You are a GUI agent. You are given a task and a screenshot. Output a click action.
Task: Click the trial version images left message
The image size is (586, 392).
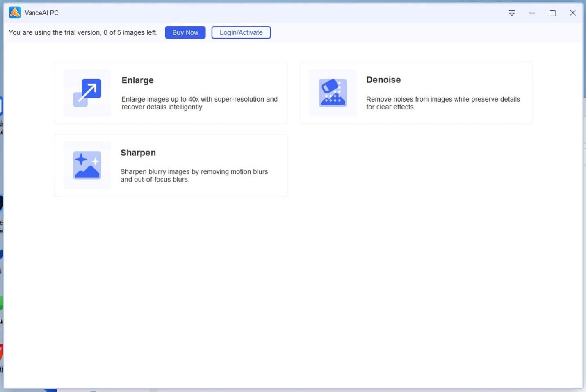83,32
